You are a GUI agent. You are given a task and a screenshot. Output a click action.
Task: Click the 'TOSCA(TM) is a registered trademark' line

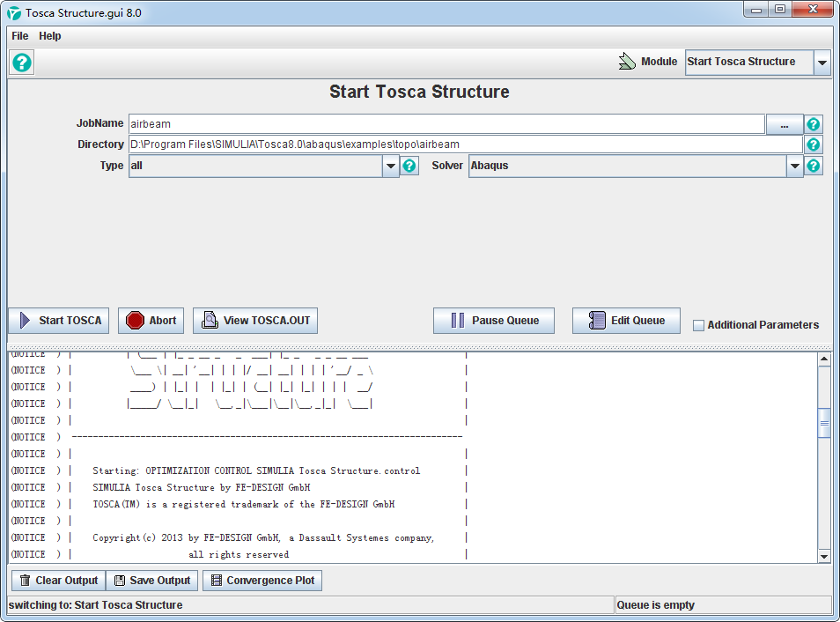[x=244, y=505]
